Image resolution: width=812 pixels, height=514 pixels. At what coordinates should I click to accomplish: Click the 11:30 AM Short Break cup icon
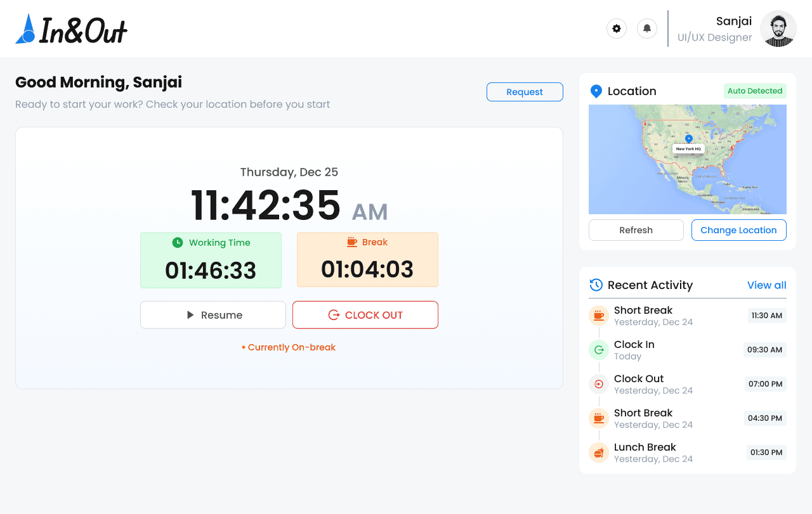599,316
